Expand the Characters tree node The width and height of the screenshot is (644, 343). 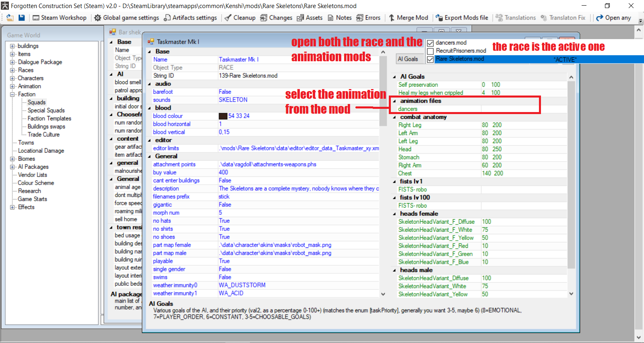[x=12, y=78]
